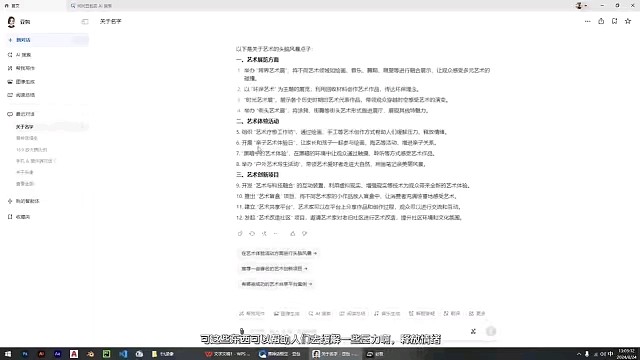The image size is (640, 360).
Task: Click the paperclip attachment icon in input box
Action: pyautogui.click(x=242, y=331)
